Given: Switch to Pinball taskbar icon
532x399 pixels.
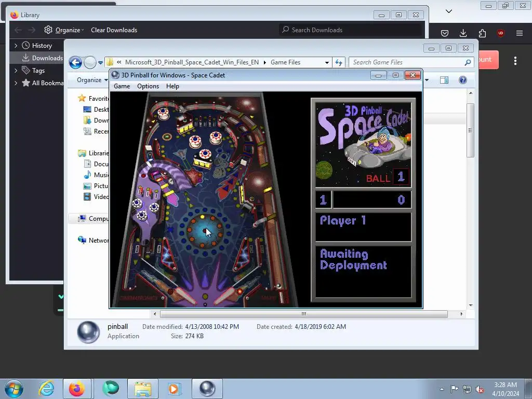Looking at the screenshot, I should (207, 389).
